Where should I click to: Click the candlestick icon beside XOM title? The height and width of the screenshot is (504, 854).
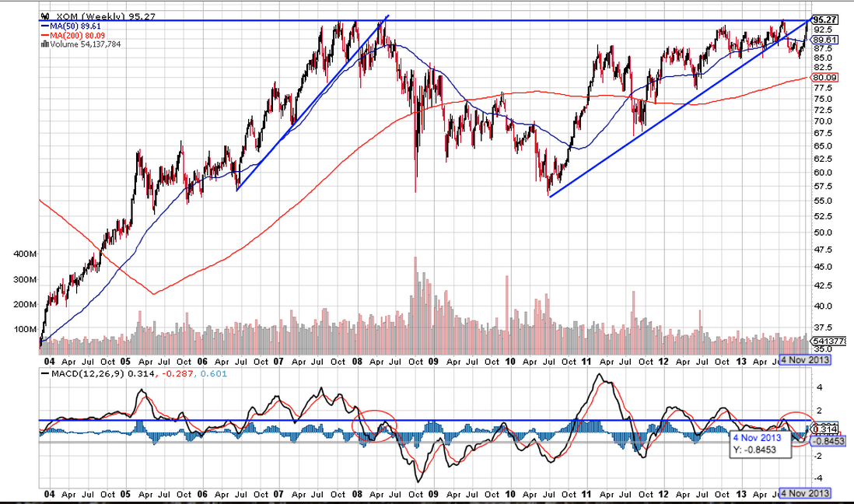(46, 17)
